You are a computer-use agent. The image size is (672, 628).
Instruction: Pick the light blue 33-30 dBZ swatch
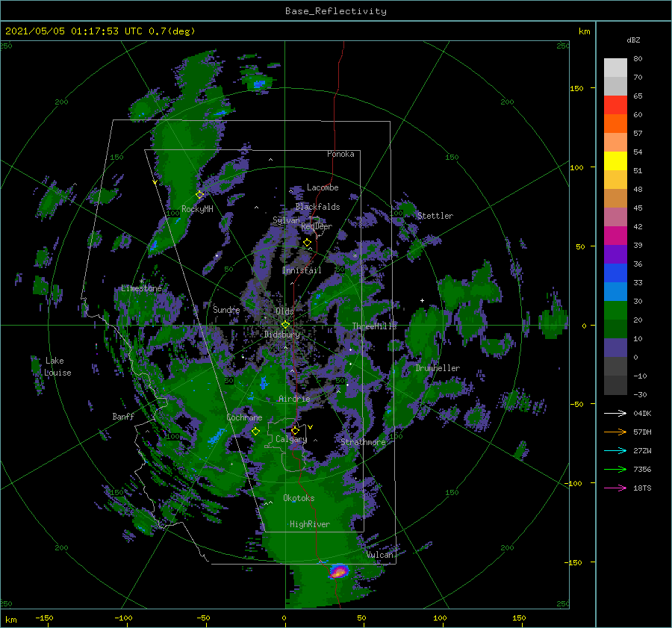(615, 291)
